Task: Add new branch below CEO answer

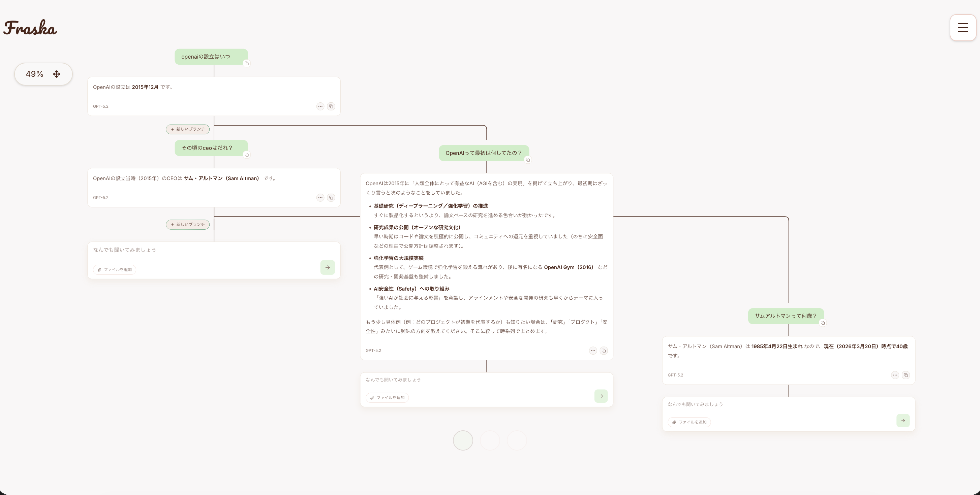Action: (188, 225)
